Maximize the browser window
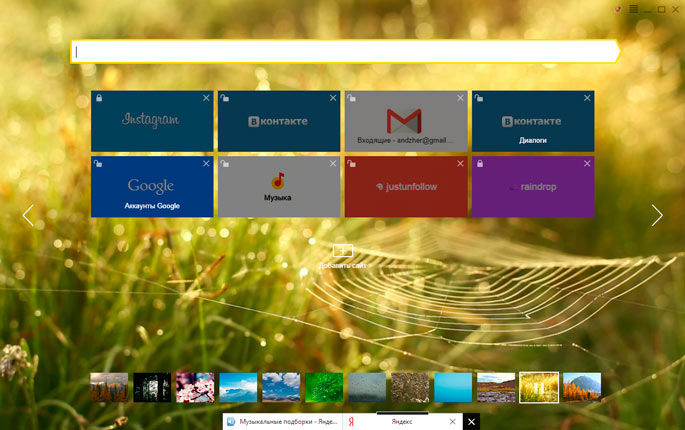Screen dimensions: 685x430 661,9
